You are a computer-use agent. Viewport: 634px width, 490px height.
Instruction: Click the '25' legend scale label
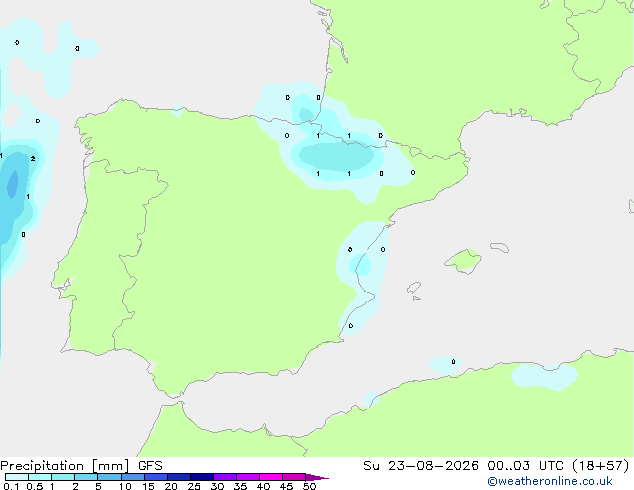[x=194, y=486]
